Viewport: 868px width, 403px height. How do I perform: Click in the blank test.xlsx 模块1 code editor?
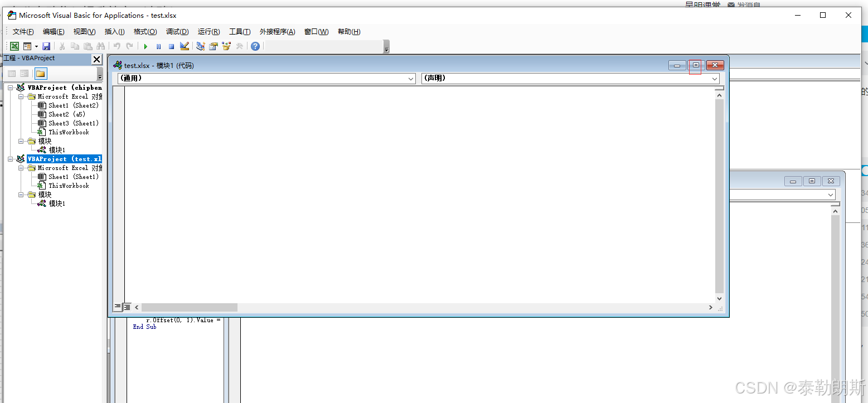(x=420, y=194)
